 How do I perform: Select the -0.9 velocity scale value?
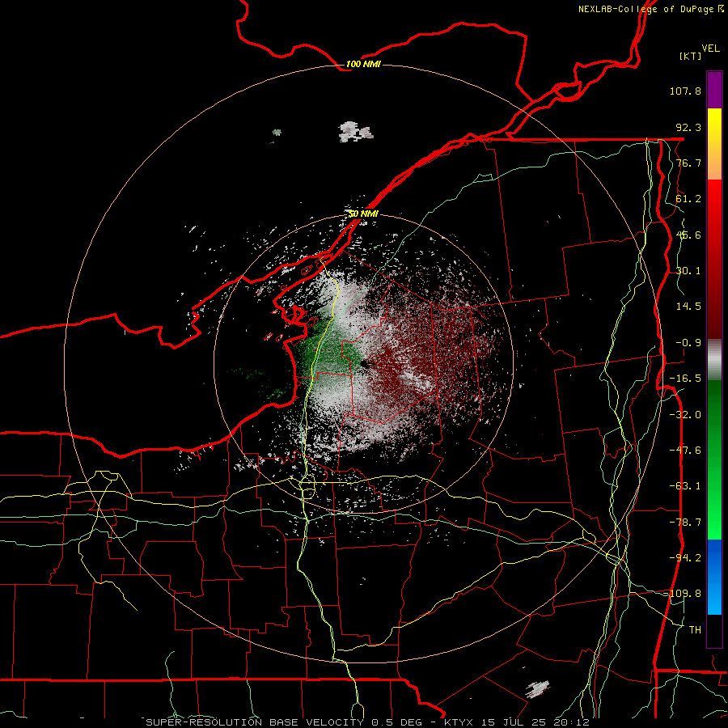click(688, 343)
